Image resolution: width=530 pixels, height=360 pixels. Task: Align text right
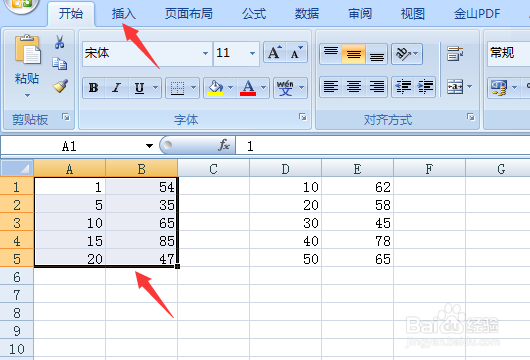pyautogui.click(x=376, y=87)
